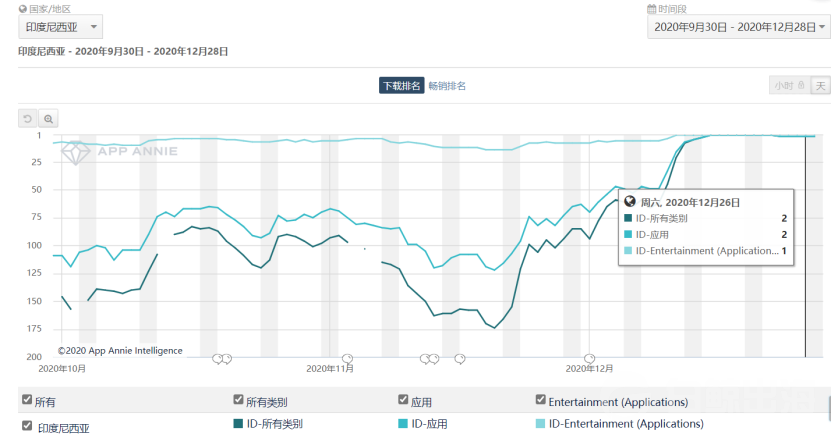Switch to the 下载排名 tab
The width and height of the screenshot is (831, 446).
400,86
